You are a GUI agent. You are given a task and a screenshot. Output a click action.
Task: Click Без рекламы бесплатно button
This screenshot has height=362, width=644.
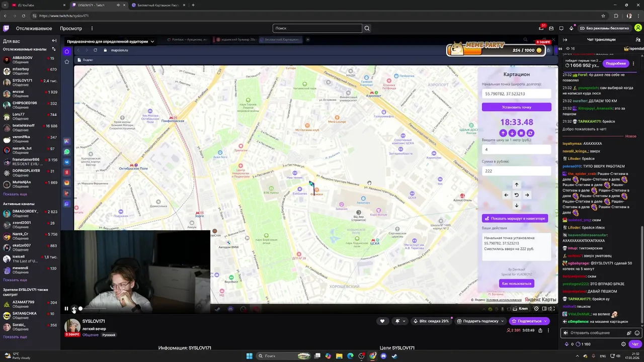click(604, 28)
